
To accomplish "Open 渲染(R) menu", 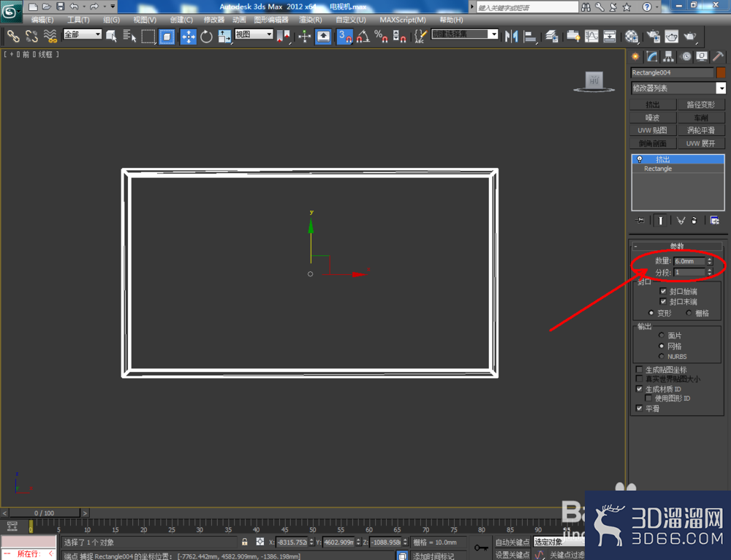I will click(x=310, y=20).
